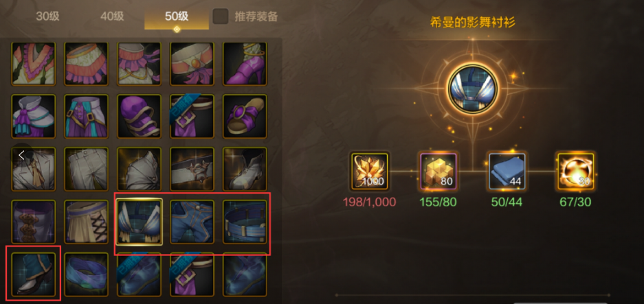Screen dimensions: 644x304
Task: Select the white belt with orange gem
Action: tap(192, 64)
